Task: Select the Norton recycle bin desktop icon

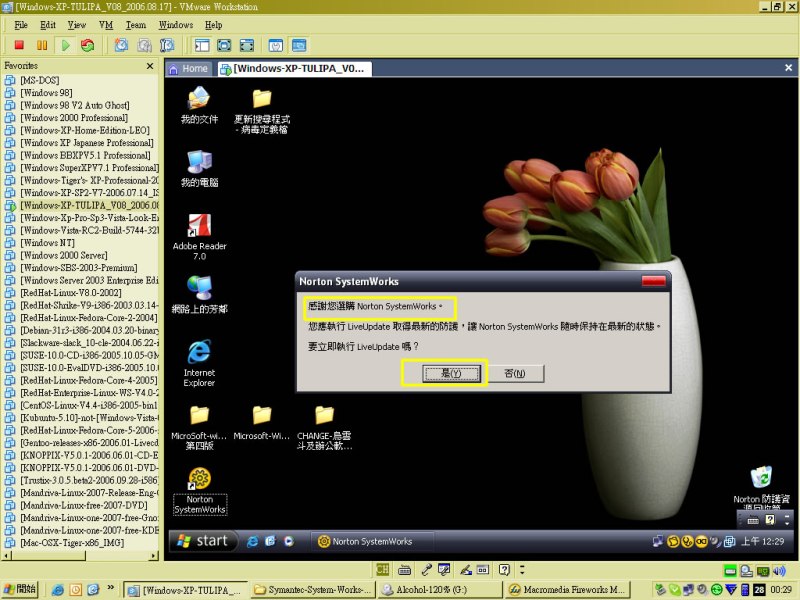Action: [761, 487]
